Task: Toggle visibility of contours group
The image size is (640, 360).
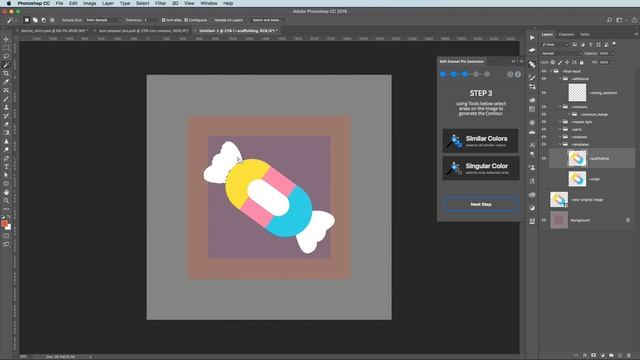Action: [544, 107]
